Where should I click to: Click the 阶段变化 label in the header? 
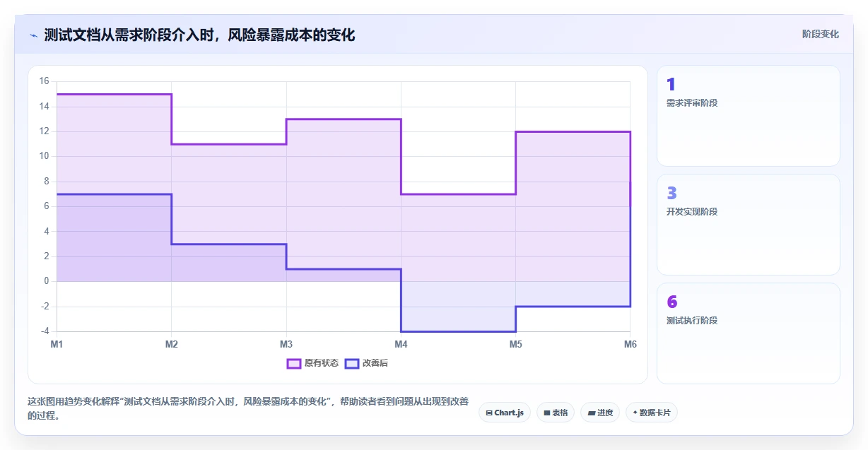tap(821, 34)
